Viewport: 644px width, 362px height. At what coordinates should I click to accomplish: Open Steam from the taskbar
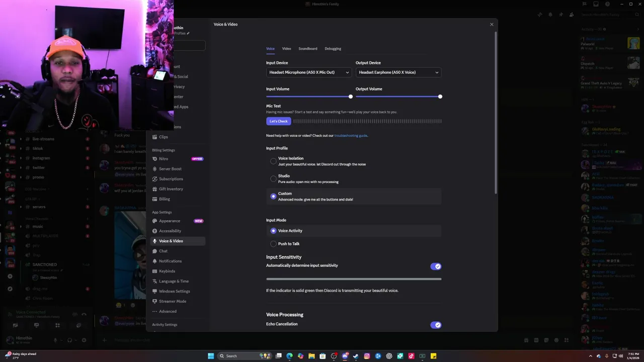[356, 356]
